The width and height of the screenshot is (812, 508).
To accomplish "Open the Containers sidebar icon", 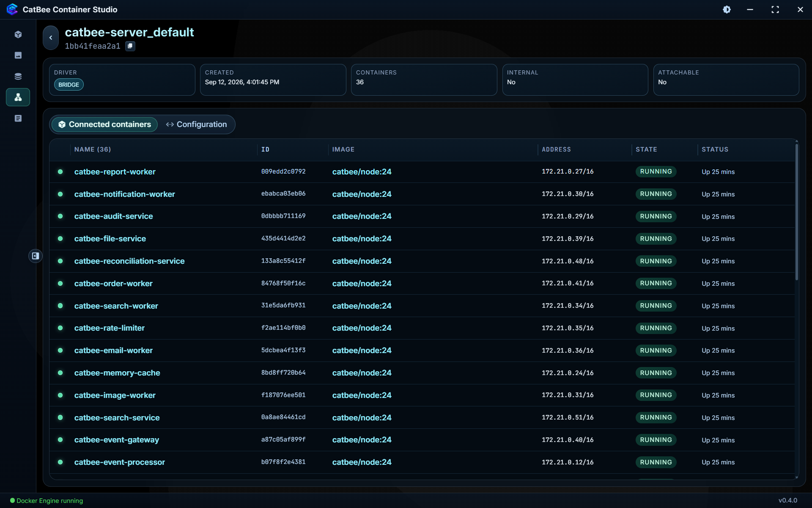I will coord(18,34).
